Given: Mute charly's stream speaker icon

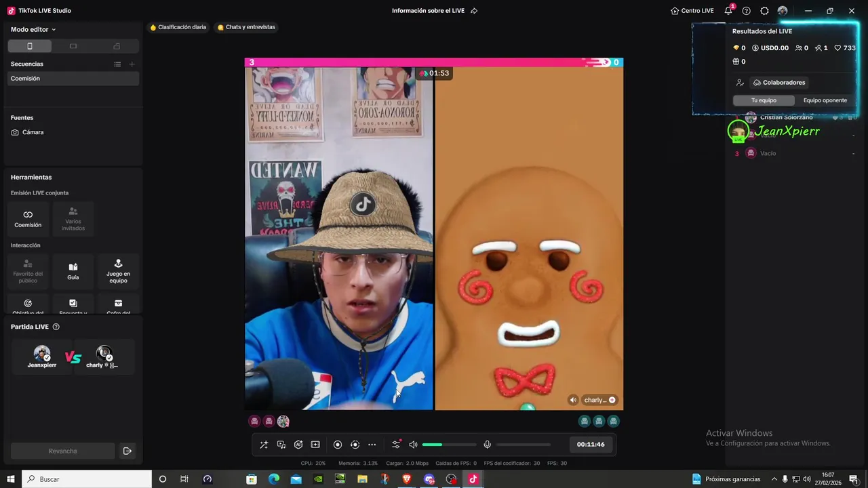Looking at the screenshot, I should click(x=574, y=400).
